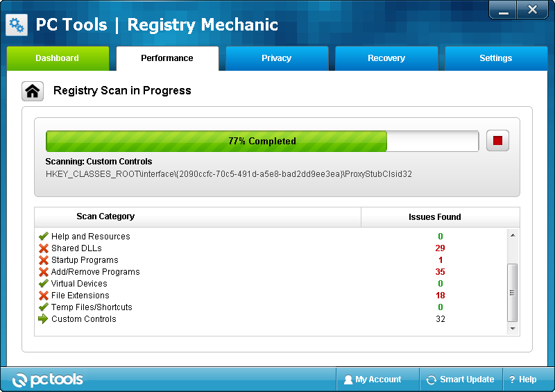Image resolution: width=555 pixels, height=392 pixels.
Task: Click the pctools logo in footer
Action: [x=48, y=380]
